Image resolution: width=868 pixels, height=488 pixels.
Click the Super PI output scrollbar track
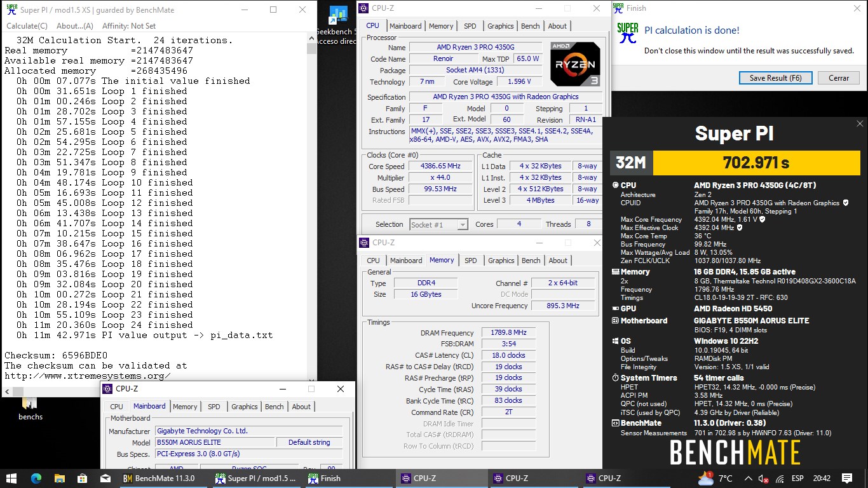(311, 210)
